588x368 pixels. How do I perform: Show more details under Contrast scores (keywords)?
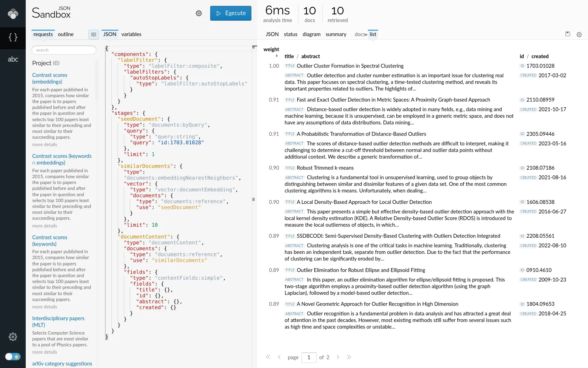click(x=44, y=307)
